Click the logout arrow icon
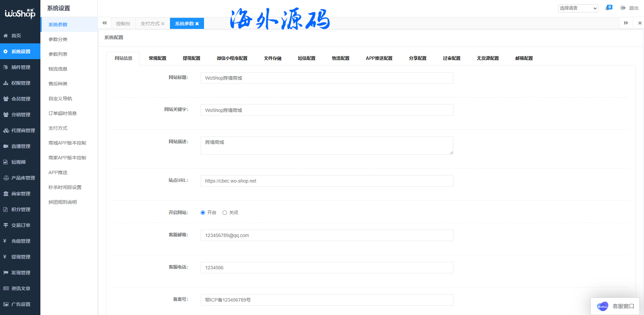Image resolution: width=644 pixels, height=315 pixels. [x=623, y=8]
